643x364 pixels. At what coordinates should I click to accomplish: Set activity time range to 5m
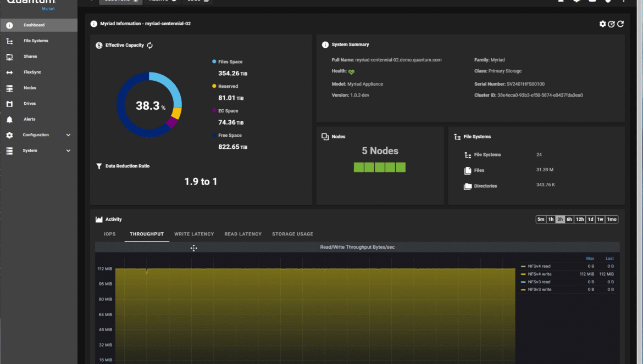pyautogui.click(x=541, y=220)
